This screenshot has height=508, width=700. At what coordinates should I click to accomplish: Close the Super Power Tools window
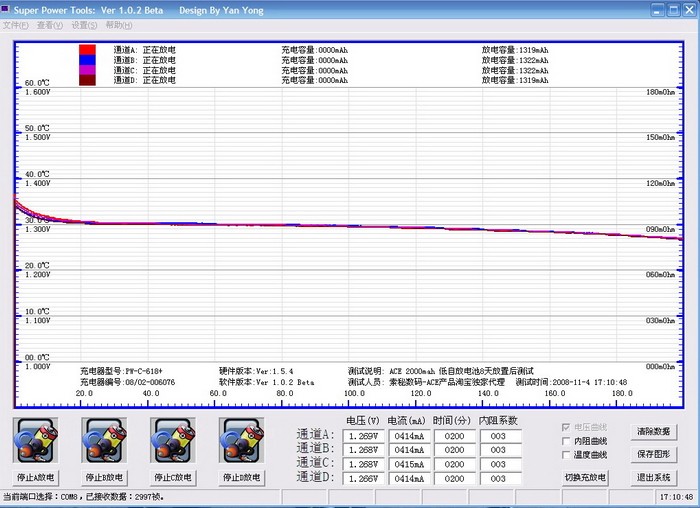(x=690, y=10)
